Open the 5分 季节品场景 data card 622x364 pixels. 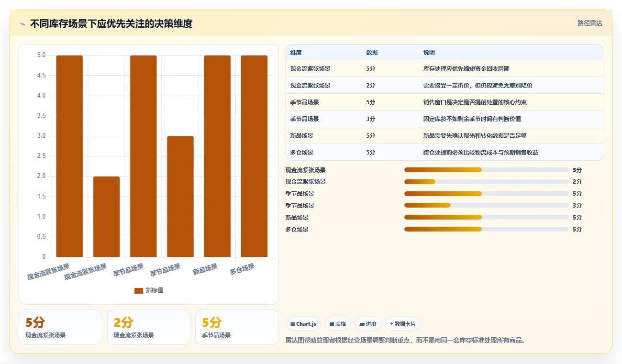pyautogui.click(x=237, y=327)
